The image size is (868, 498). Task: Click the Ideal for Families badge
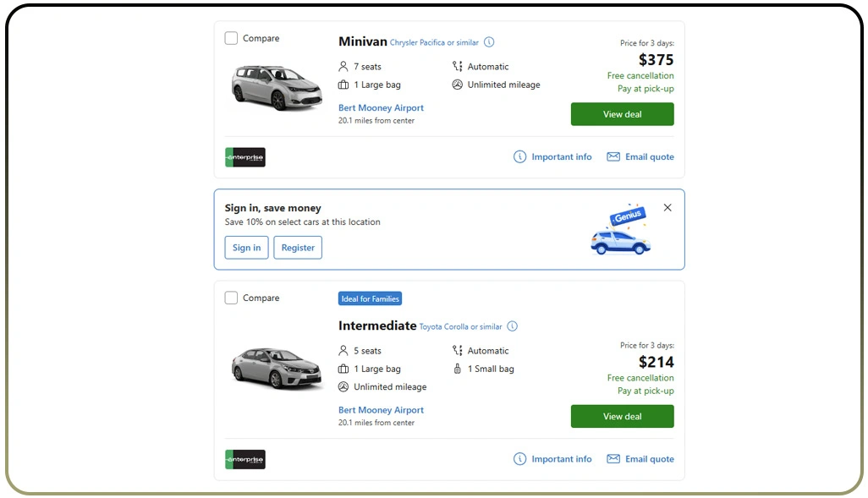pos(370,298)
